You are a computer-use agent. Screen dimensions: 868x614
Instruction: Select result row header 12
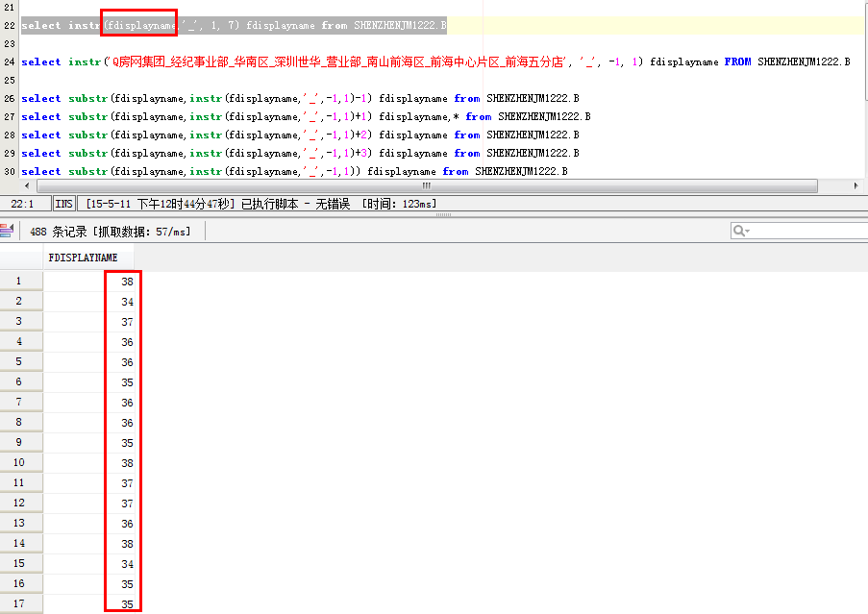coord(21,503)
